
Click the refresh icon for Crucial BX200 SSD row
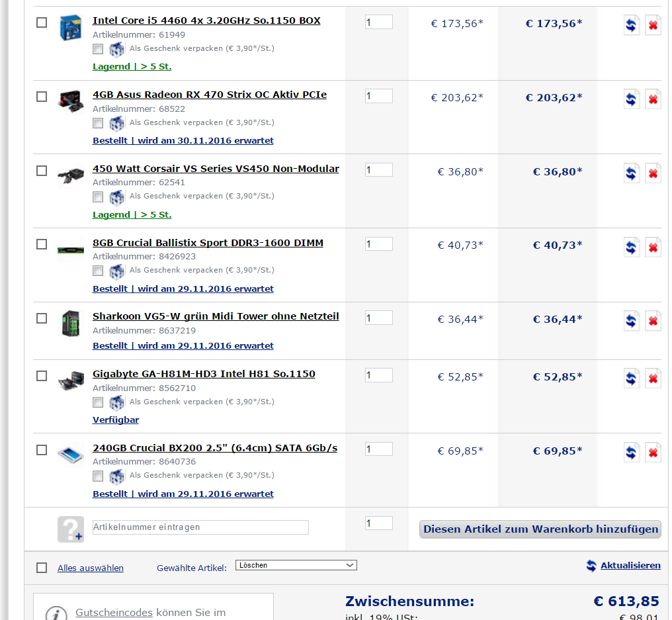point(631,453)
